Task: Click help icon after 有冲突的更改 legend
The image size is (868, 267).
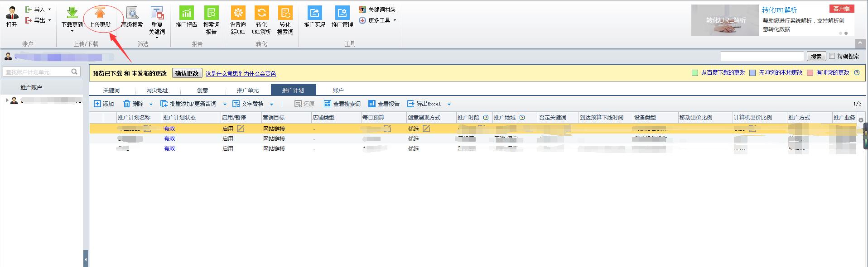Action: pos(857,73)
